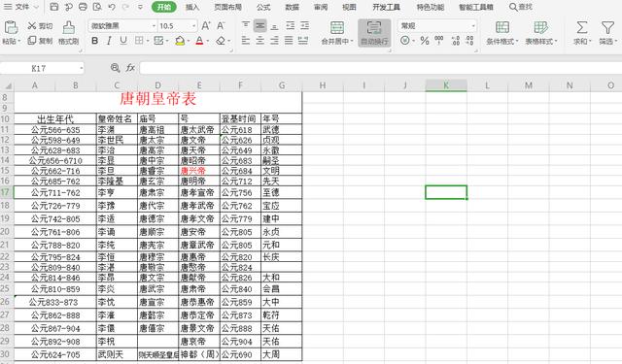Expand the quick access toolbar customize arrow
622x364 pixels.
(x=140, y=7)
